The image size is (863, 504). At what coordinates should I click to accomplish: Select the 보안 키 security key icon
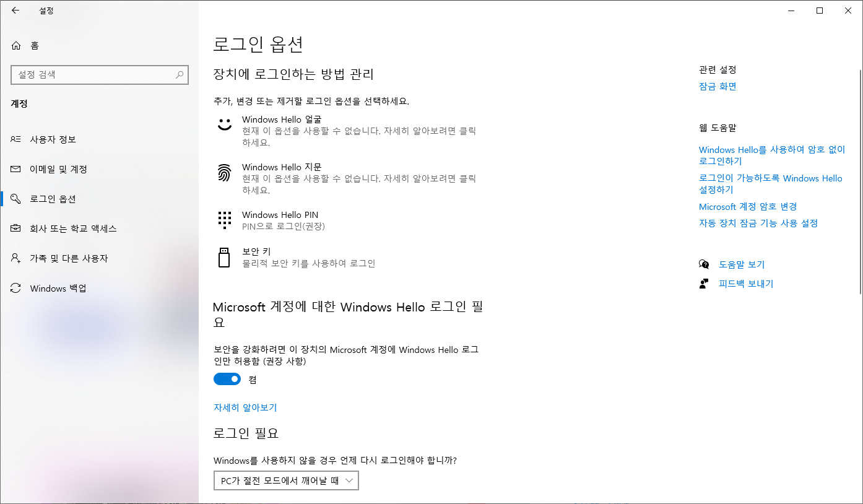[x=223, y=257]
